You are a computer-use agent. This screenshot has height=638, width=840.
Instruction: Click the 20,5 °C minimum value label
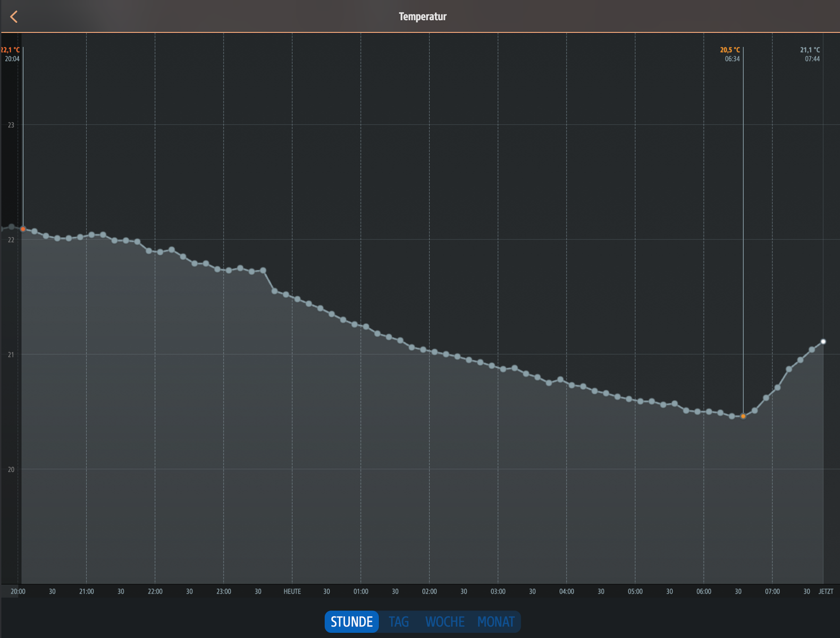(729, 50)
